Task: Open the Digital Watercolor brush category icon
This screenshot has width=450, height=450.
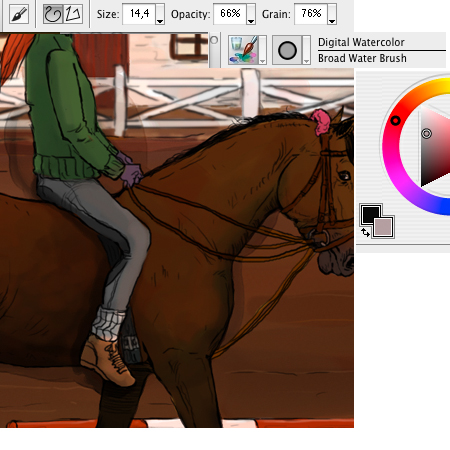Action: click(244, 50)
